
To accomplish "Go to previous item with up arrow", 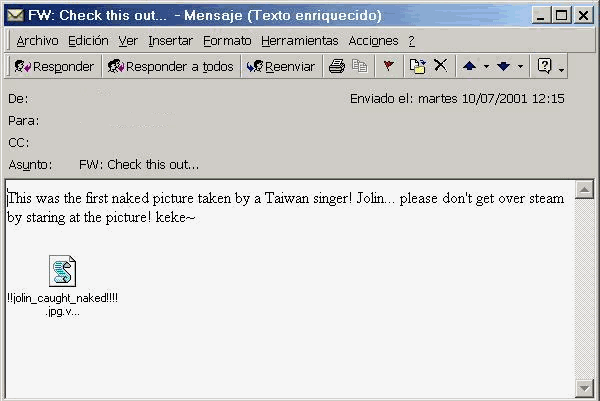I will tap(469, 66).
